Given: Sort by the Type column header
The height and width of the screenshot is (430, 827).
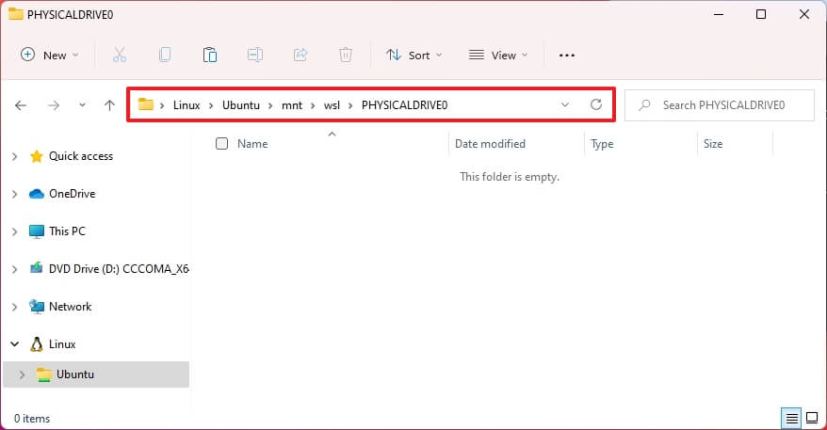Looking at the screenshot, I should click(602, 144).
